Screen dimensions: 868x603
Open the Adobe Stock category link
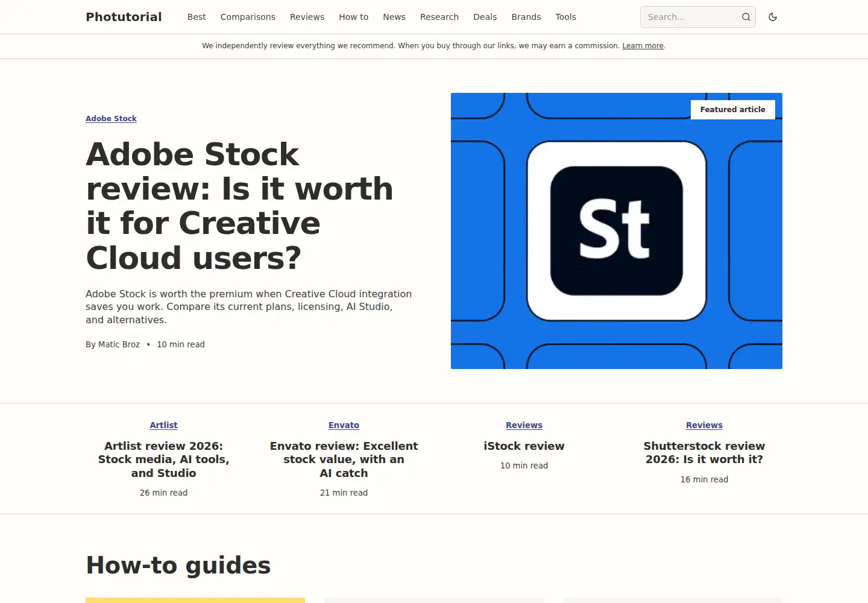pos(111,119)
